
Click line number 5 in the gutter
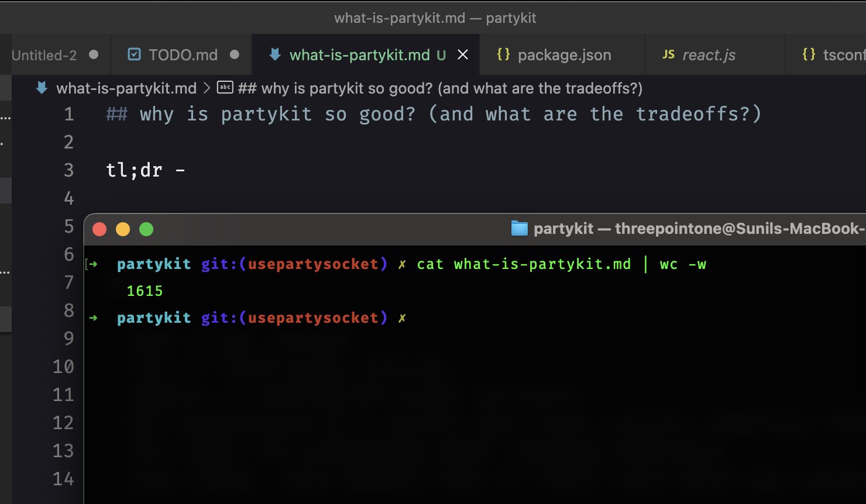(68, 226)
